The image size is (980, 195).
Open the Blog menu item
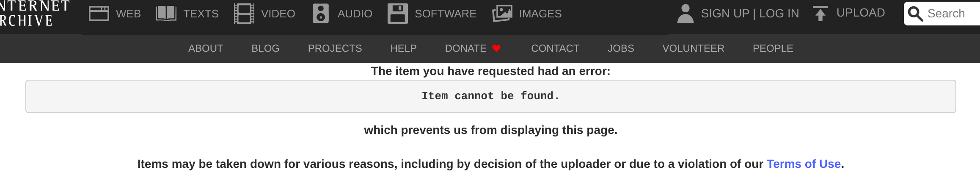(265, 48)
